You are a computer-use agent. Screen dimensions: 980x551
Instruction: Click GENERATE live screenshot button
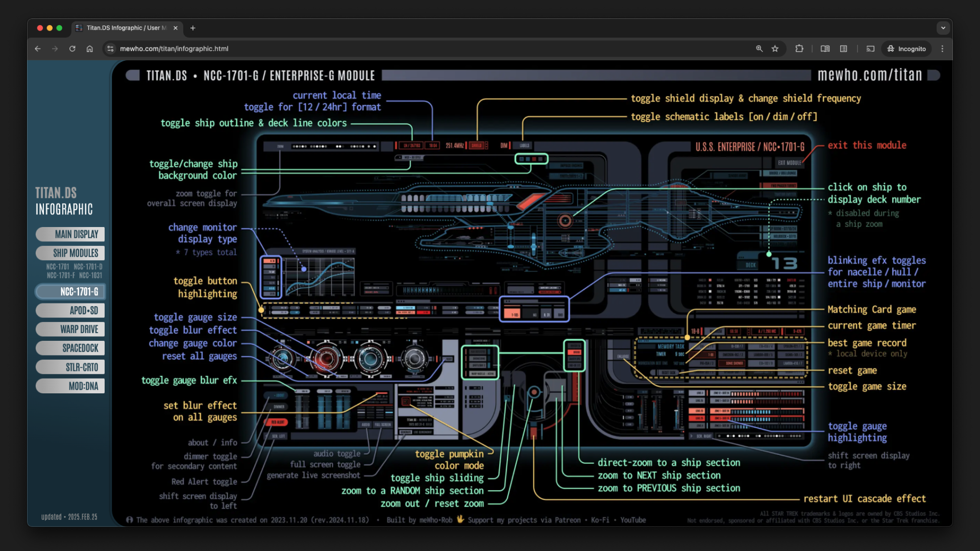click(x=405, y=432)
